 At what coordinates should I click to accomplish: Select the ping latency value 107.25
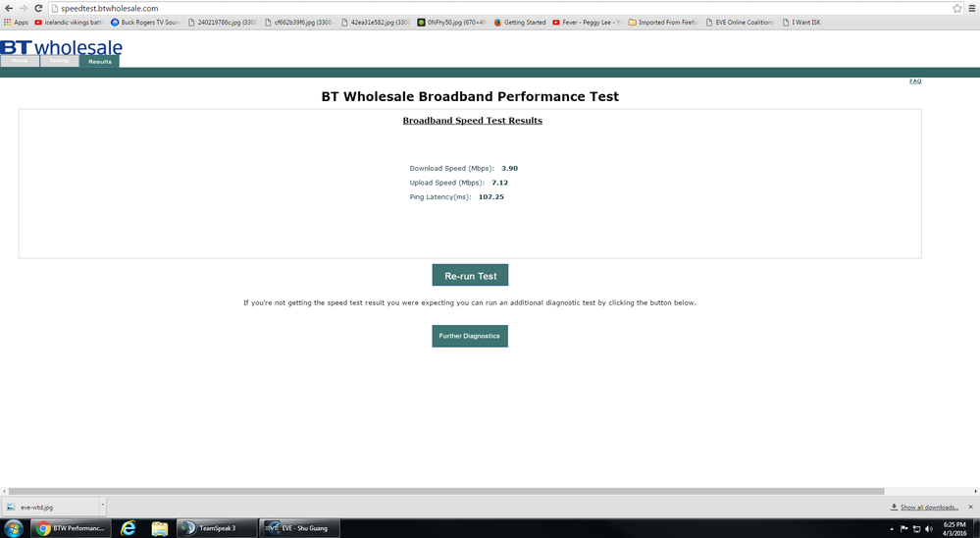(x=491, y=197)
